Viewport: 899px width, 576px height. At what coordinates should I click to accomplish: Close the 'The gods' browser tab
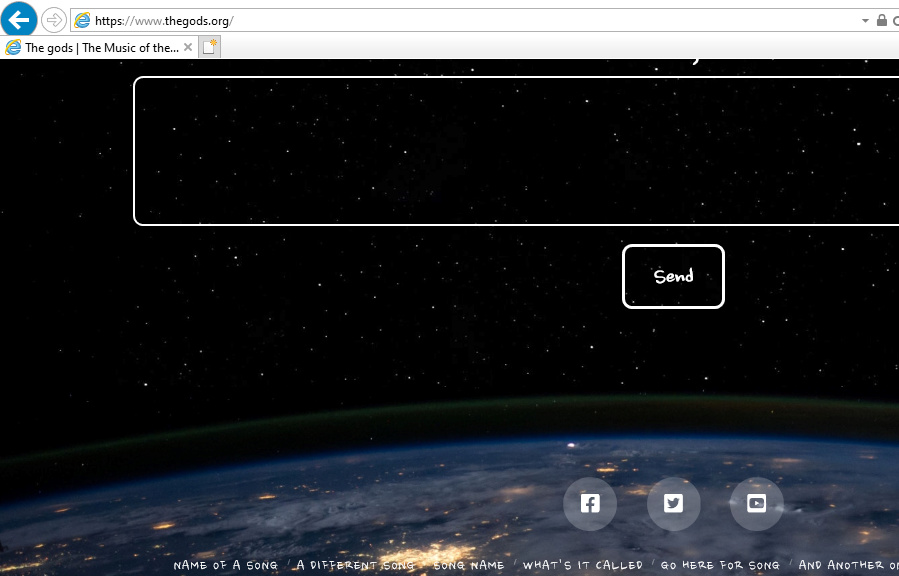pos(187,48)
